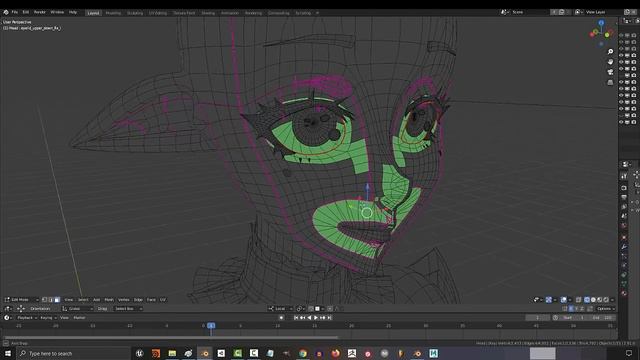This screenshot has height=360, width=640.
Task: Open the viewport Select menu
Action: click(x=83, y=300)
